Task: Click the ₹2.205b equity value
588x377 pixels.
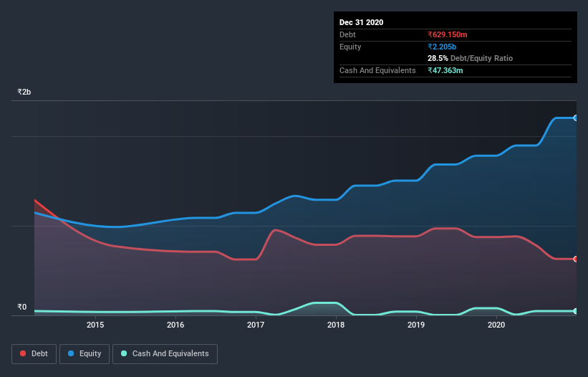Action: tap(442, 47)
